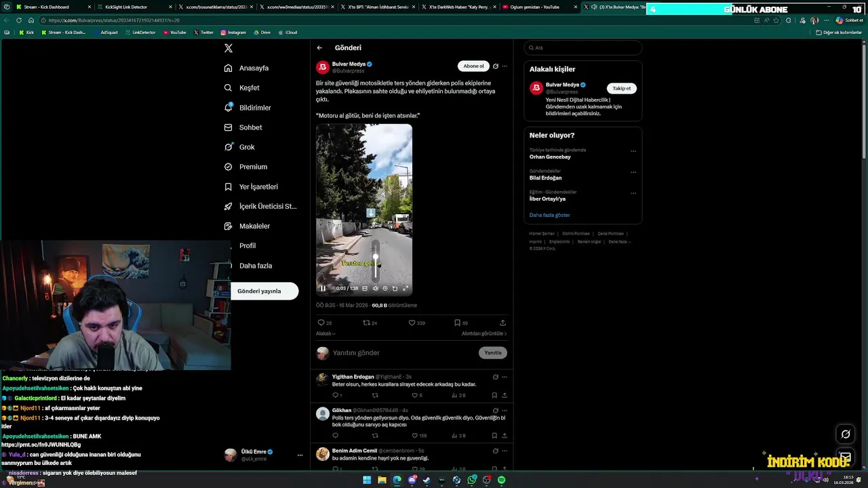Mute the video sound icon
868x488 pixels.
(376, 288)
